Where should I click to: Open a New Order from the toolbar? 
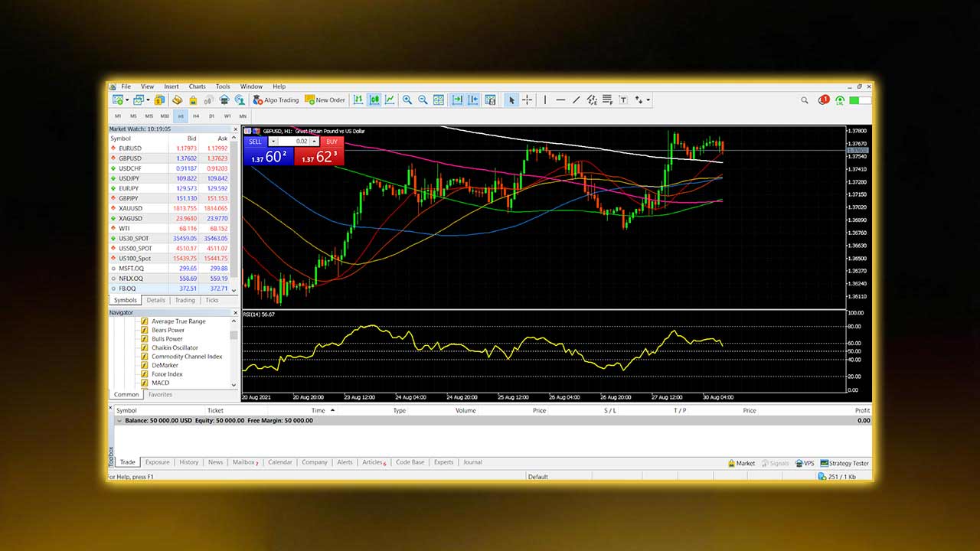click(325, 100)
